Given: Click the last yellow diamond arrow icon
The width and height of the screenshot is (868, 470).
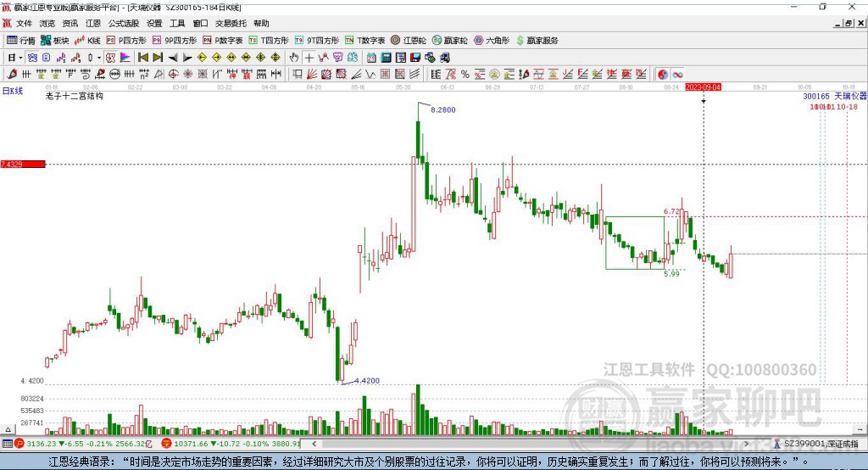Looking at the screenshot, I should pyautogui.click(x=275, y=58).
